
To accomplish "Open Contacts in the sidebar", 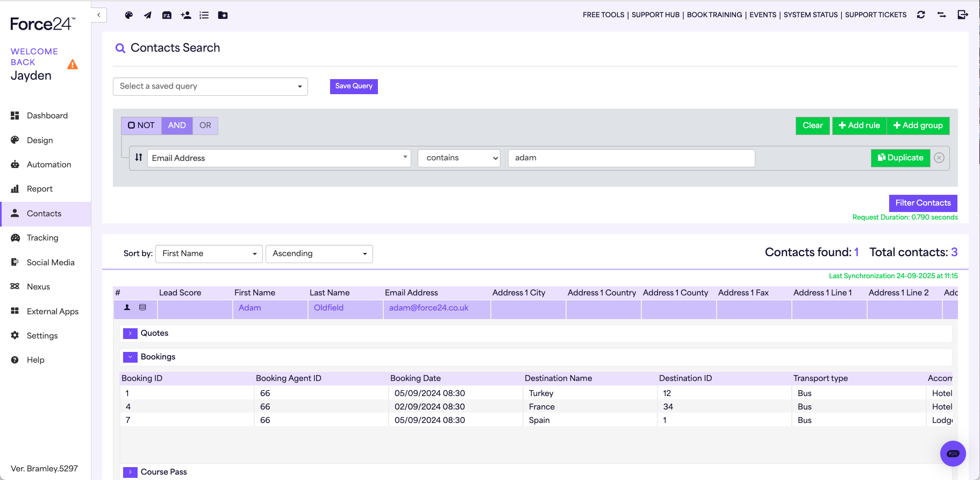I will [46, 214].
